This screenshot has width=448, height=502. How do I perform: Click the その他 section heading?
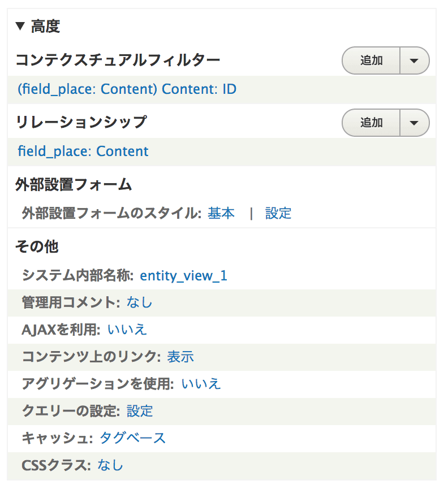pyautogui.click(x=37, y=246)
